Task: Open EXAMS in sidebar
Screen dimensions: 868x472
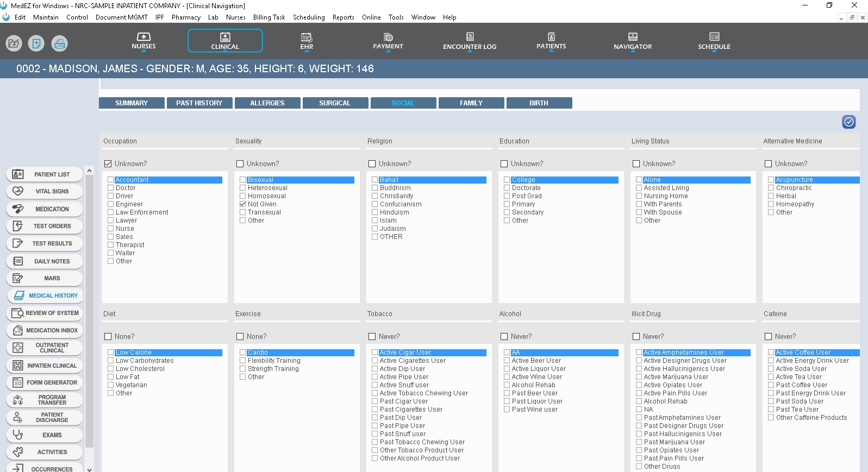Action: point(45,435)
